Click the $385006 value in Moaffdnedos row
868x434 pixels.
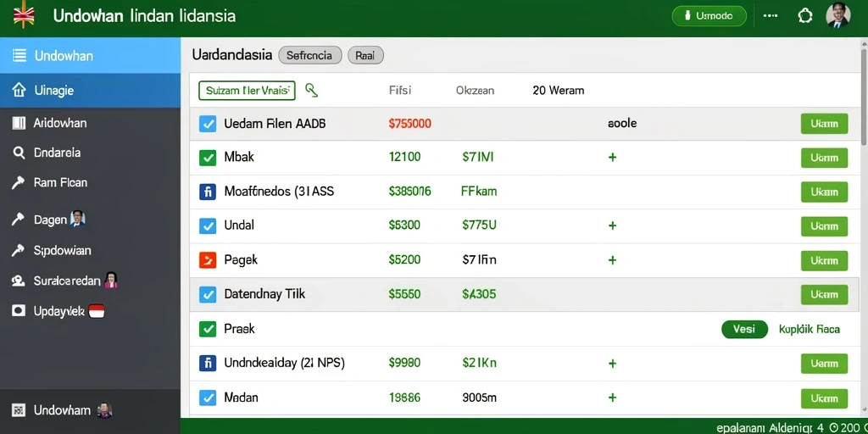point(409,192)
